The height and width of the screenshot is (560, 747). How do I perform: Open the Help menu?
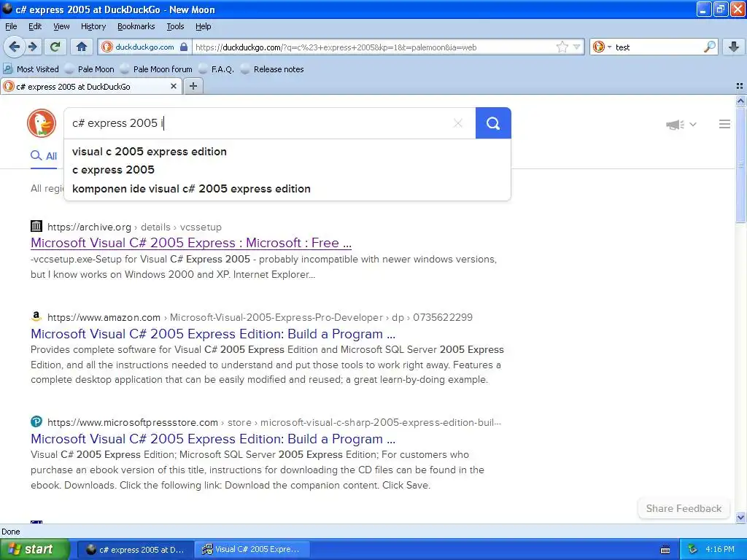(x=203, y=26)
